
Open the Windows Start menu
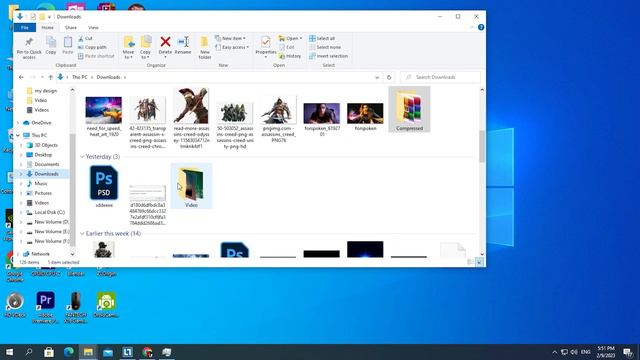(9, 352)
